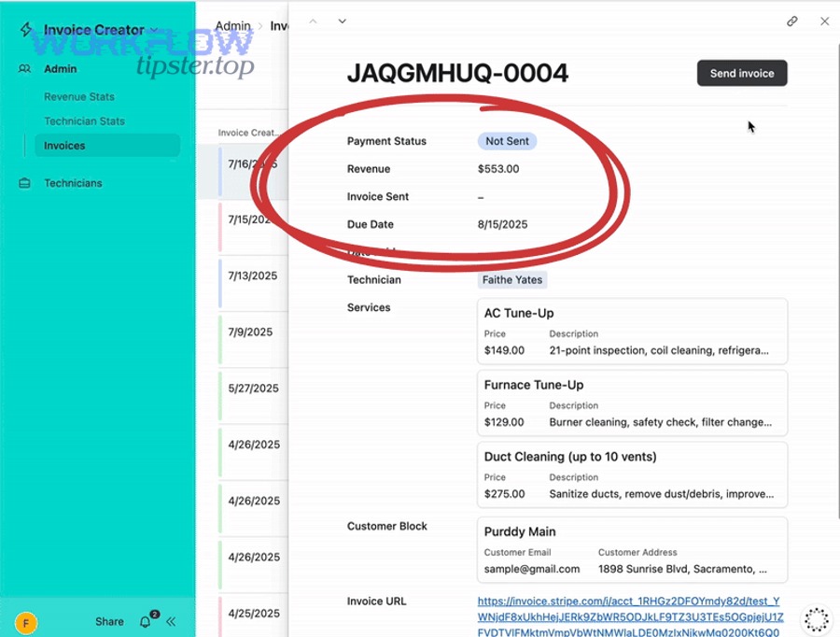Screen dimensions: 840x637
Task: Click the Share button at the bottom
Action: tap(108, 621)
